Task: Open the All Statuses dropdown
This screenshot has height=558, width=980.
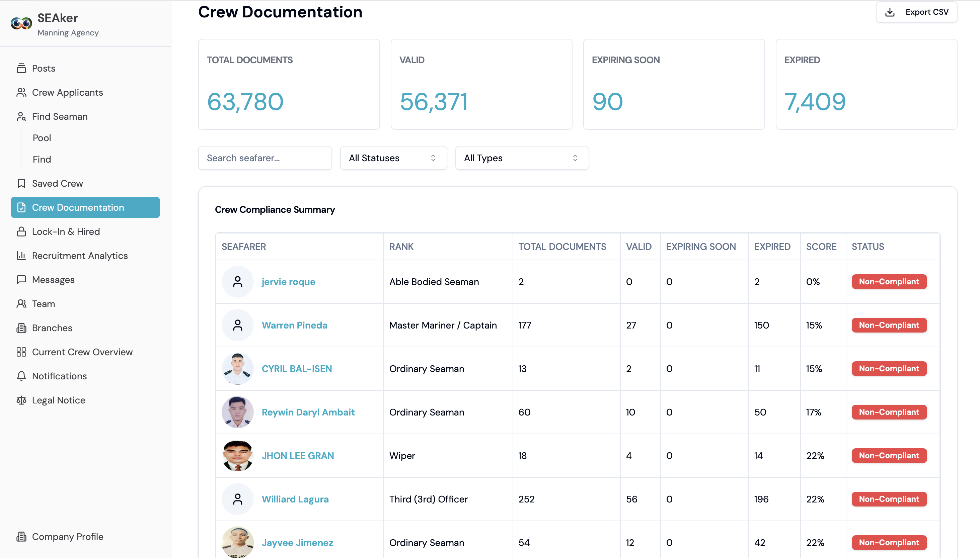Action: pos(393,158)
